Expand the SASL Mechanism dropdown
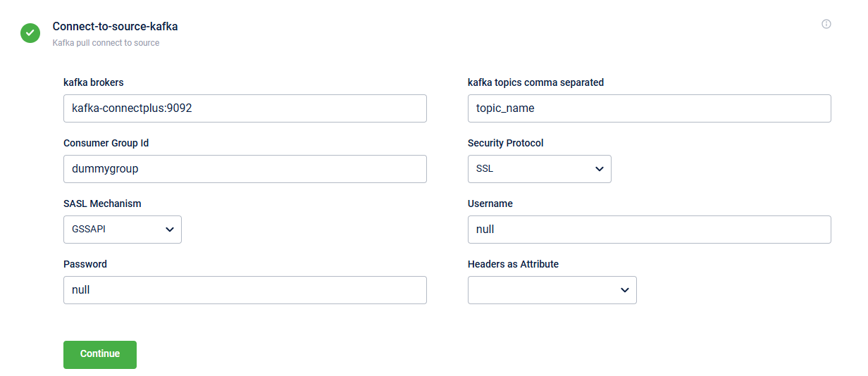 tap(122, 230)
